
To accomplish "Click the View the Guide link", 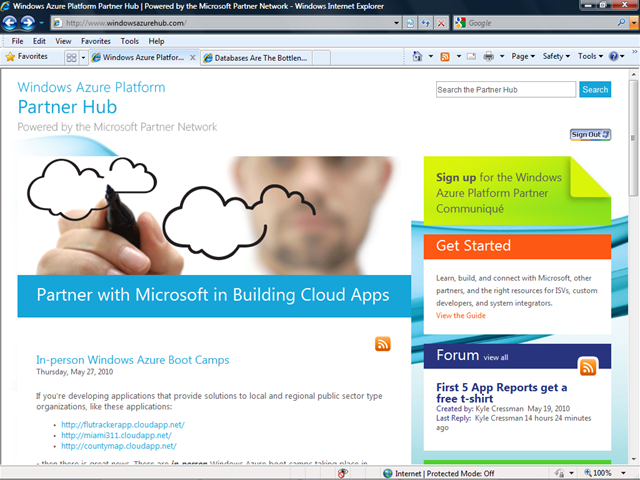I will [x=461, y=316].
